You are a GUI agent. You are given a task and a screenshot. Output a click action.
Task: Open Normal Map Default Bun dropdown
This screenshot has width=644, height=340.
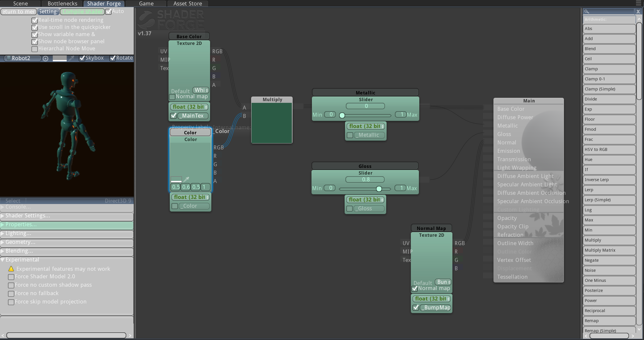[443, 282]
